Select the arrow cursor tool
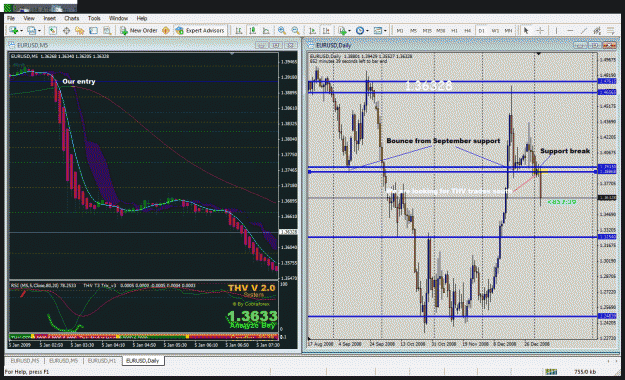Image resolution: width=625 pixels, height=380 pixels. pos(526,30)
